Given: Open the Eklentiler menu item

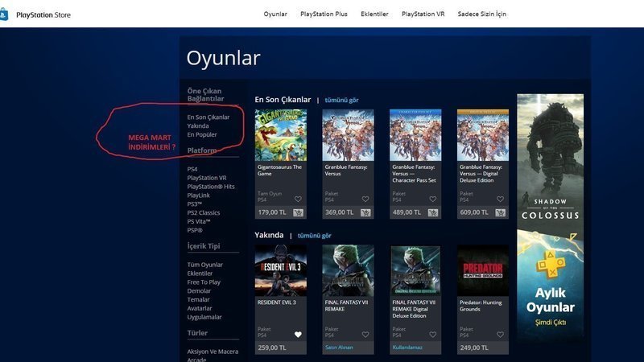Looking at the screenshot, I should (374, 14).
